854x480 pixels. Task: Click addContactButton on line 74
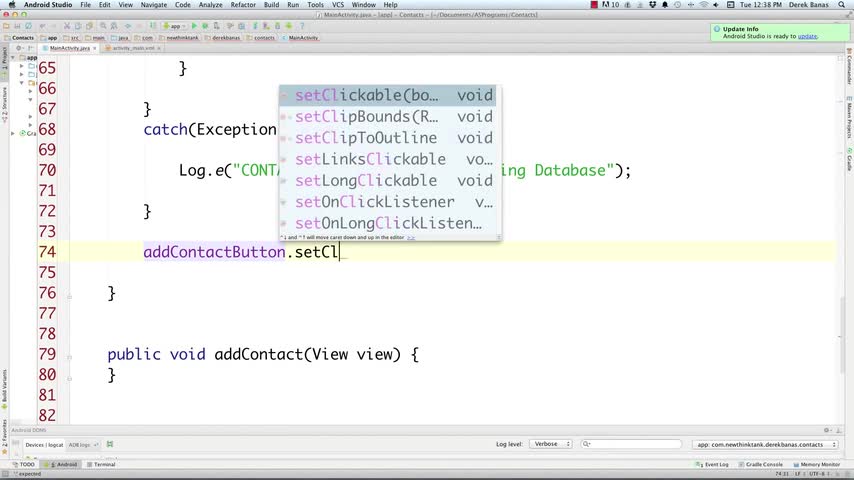click(x=215, y=252)
